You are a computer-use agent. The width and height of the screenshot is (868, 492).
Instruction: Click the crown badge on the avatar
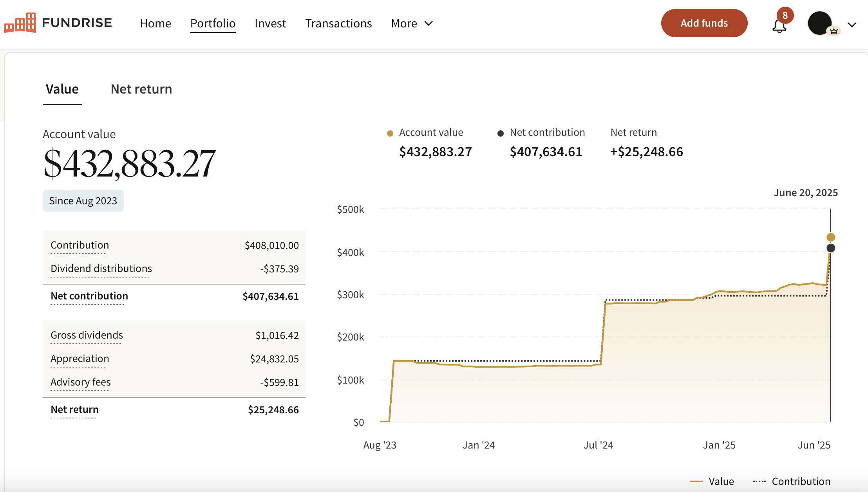834,31
